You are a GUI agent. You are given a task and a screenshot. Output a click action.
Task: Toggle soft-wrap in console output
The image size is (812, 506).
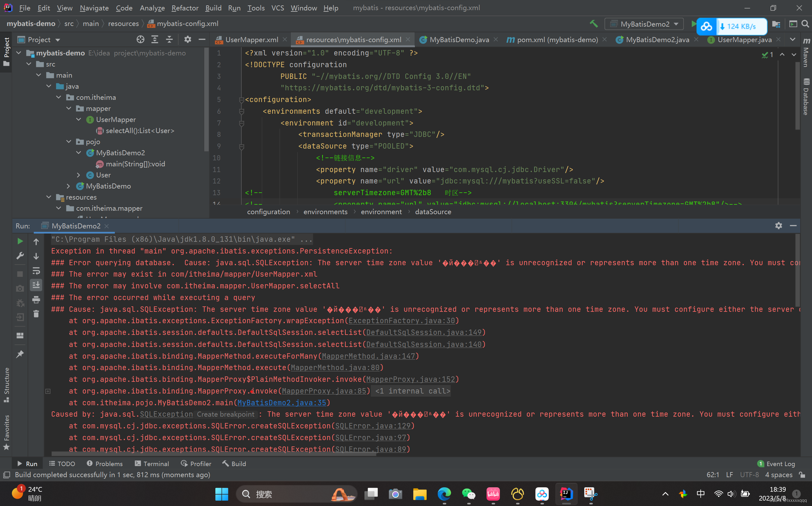coord(36,271)
